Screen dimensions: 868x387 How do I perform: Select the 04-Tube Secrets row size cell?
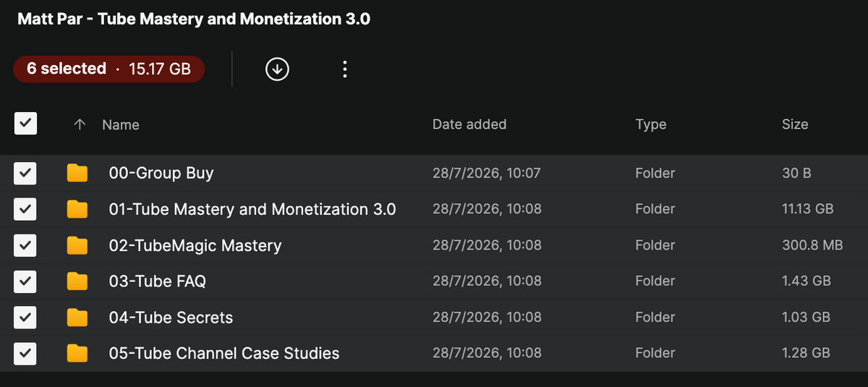point(806,317)
